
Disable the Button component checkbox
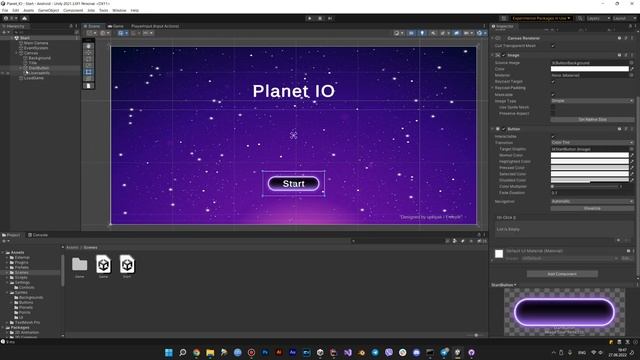point(504,129)
